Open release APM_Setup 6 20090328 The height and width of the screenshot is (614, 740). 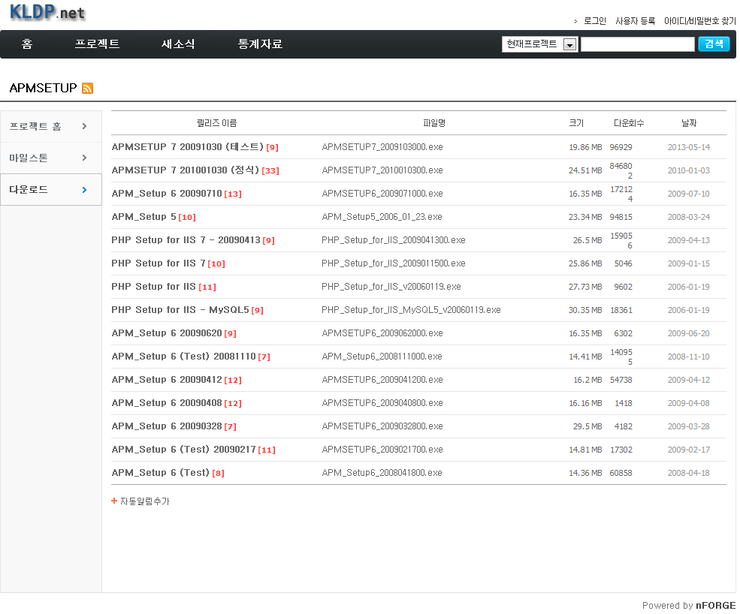coord(167,426)
